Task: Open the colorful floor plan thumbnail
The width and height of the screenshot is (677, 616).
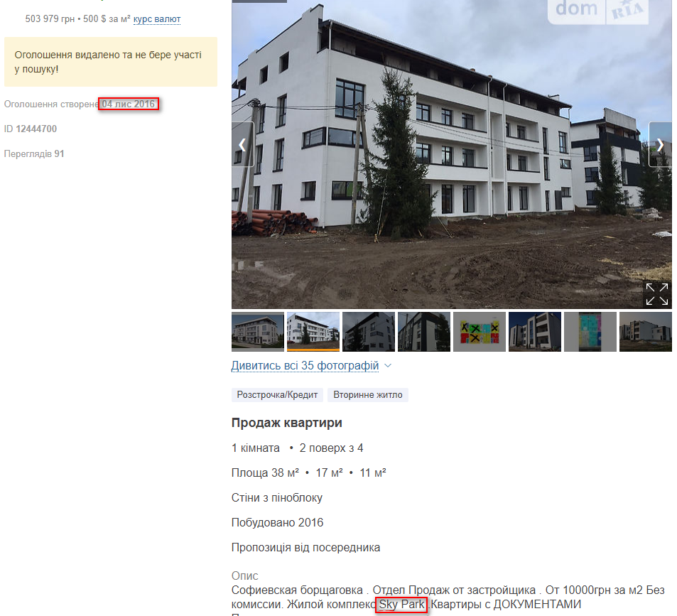Action: pos(480,332)
